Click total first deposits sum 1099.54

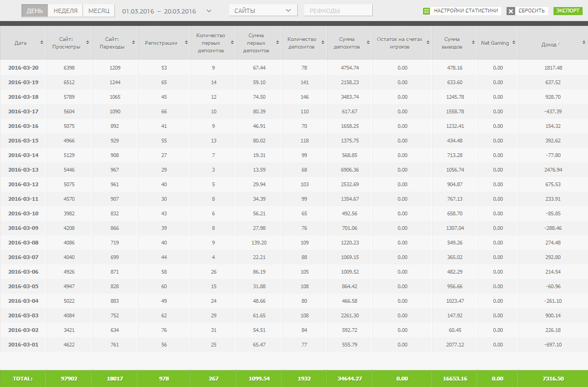coord(259,378)
